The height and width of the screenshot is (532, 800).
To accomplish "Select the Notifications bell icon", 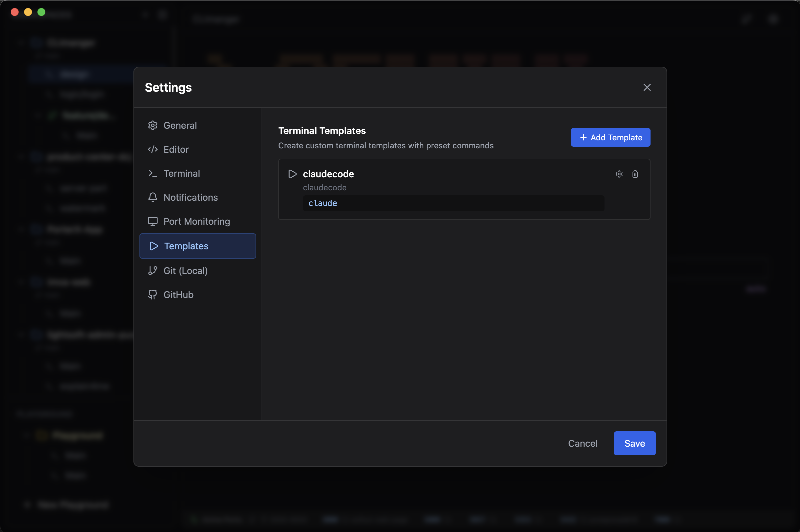I will click(x=152, y=197).
